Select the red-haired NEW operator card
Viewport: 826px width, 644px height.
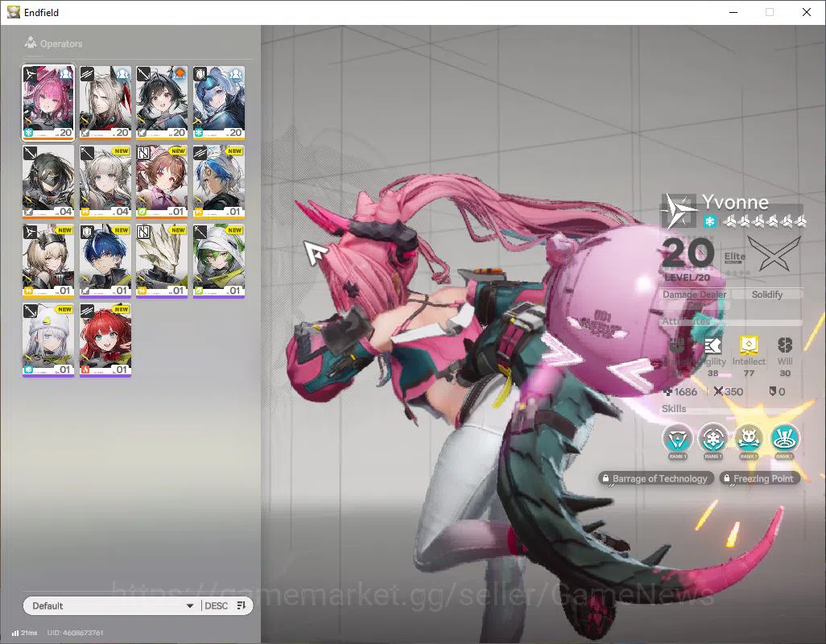point(105,341)
